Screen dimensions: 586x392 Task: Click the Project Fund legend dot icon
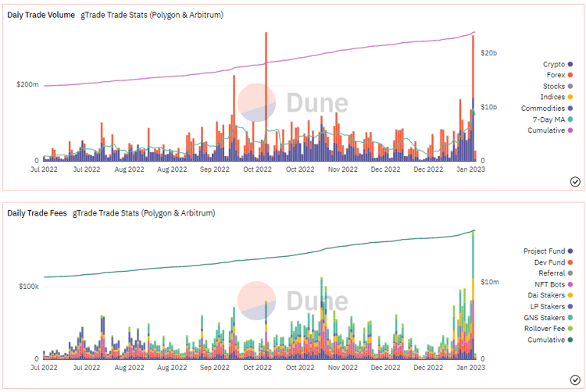571,251
